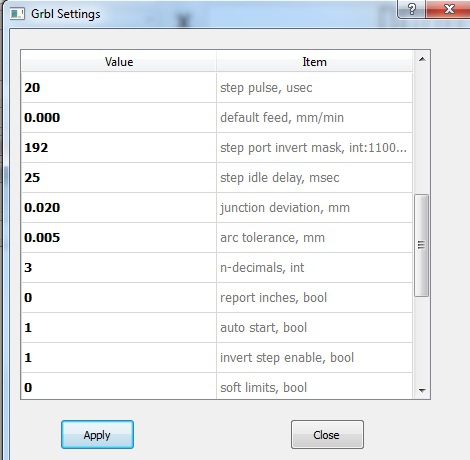Click the vertical scrollbar thumb

[421, 245]
